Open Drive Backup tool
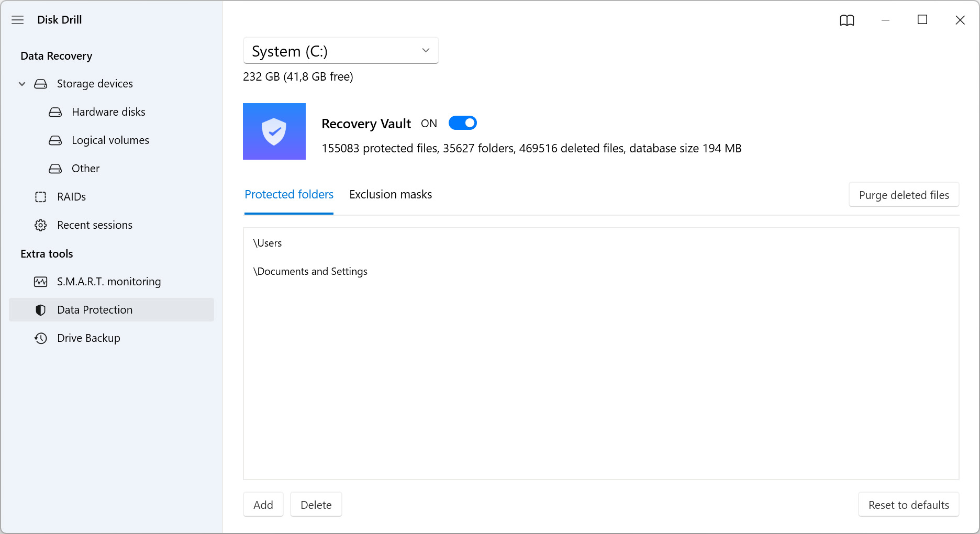Image resolution: width=980 pixels, height=534 pixels. click(x=112, y=338)
